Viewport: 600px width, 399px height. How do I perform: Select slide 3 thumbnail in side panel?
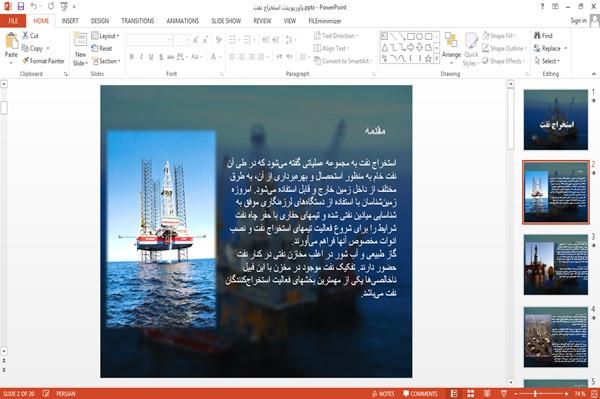click(x=556, y=264)
